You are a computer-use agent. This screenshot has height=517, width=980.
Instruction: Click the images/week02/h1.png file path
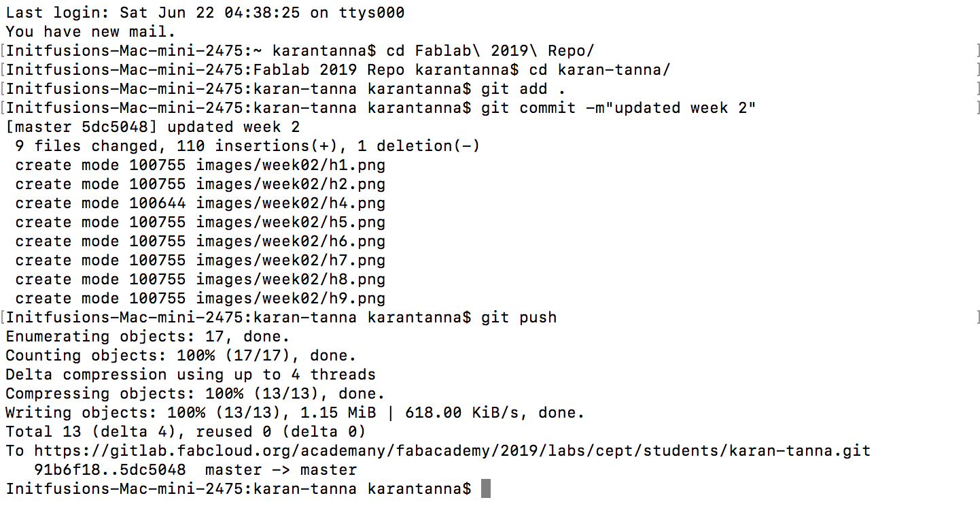(x=291, y=165)
